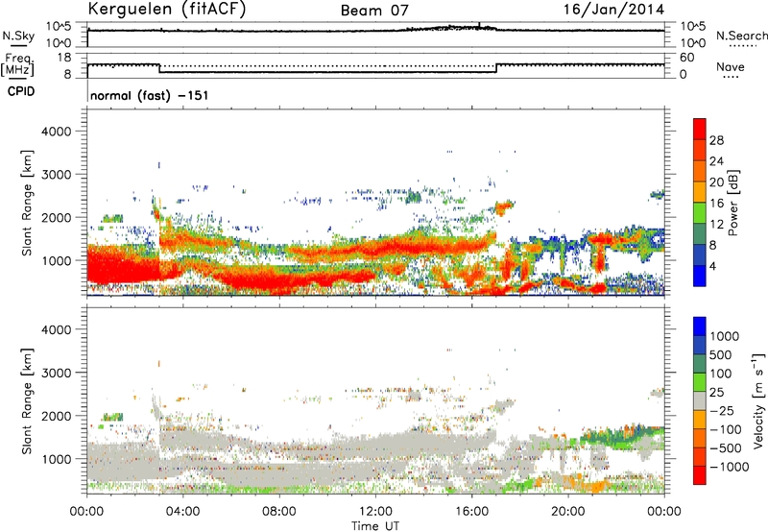This screenshot has height=532, width=768.
Task: Click the green echo patch near 01:00 in velocity panel
Action: [112, 418]
